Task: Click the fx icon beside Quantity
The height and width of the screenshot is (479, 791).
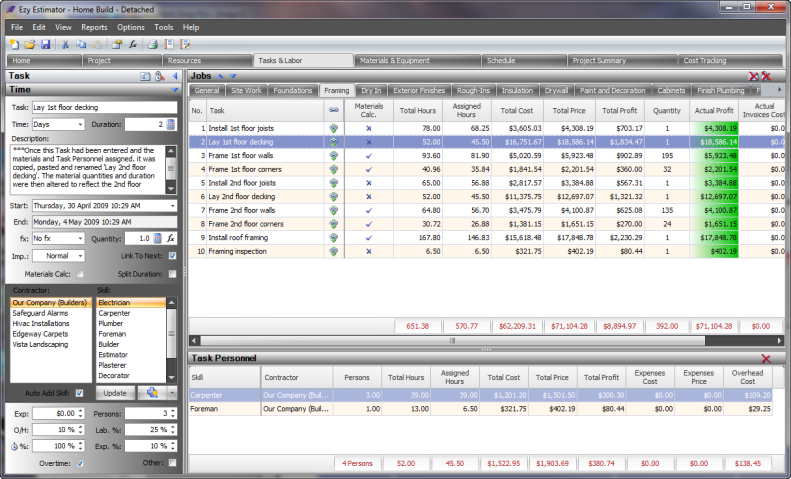Action: coord(171,239)
